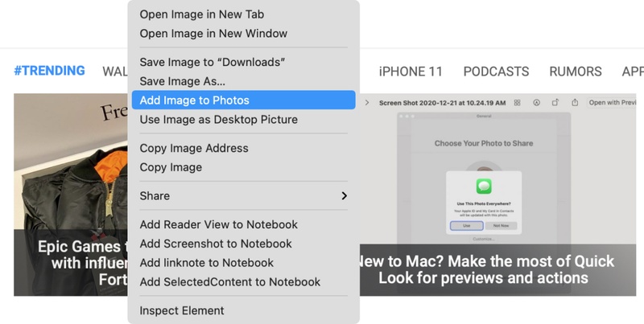
Task: Click the grid view icon in Quick Look toolbar
Action: [x=517, y=103]
